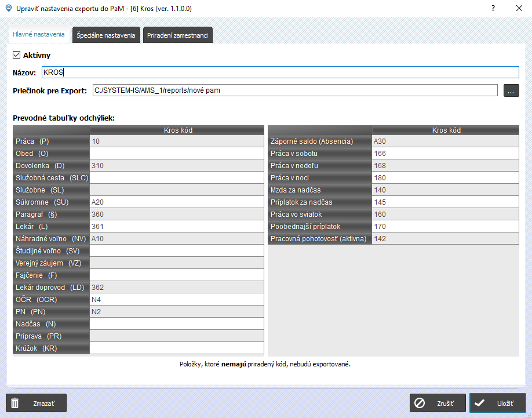Click right table Kros kód column header

[x=446, y=130]
